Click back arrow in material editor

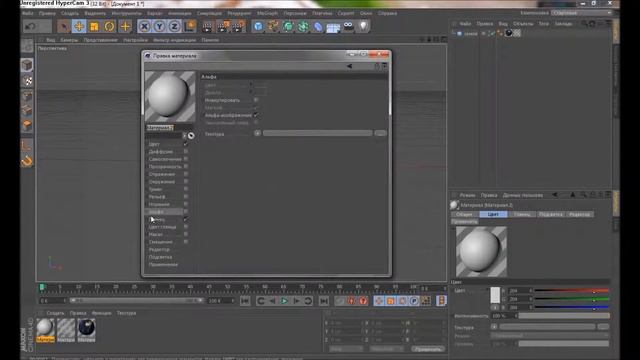click(349, 66)
